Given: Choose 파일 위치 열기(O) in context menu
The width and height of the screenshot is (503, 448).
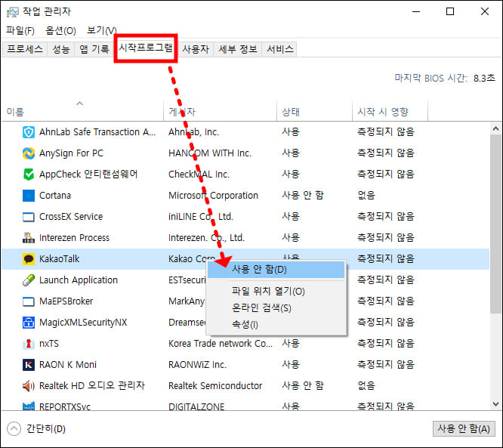Looking at the screenshot, I should (x=276, y=292).
